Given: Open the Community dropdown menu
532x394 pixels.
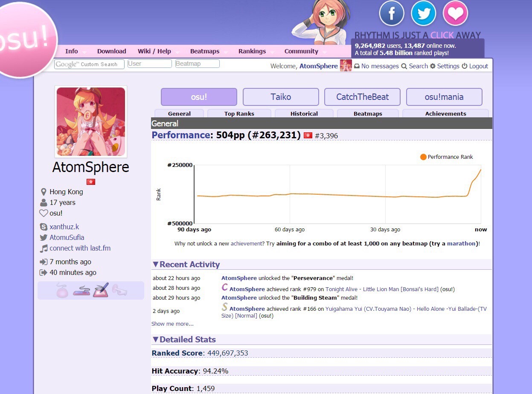Looking at the screenshot, I should tap(302, 51).
